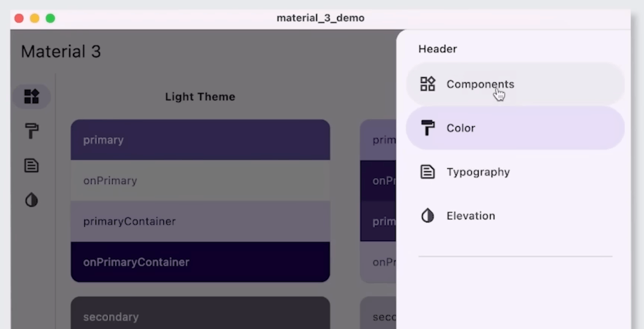644x329 pixels.
Task: Select the onPrimaryContainer color swatch
Action: pyautogui.click(x=200, y=262)
